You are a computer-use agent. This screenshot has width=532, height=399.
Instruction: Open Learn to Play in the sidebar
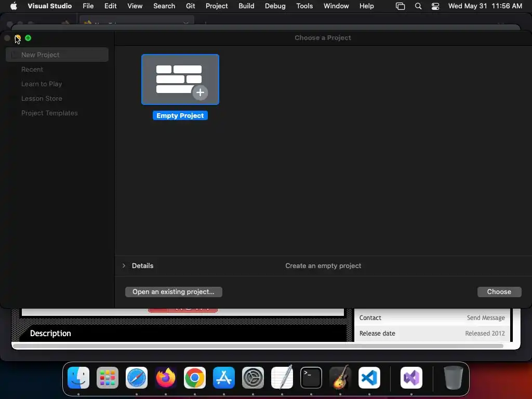(42, 84)
